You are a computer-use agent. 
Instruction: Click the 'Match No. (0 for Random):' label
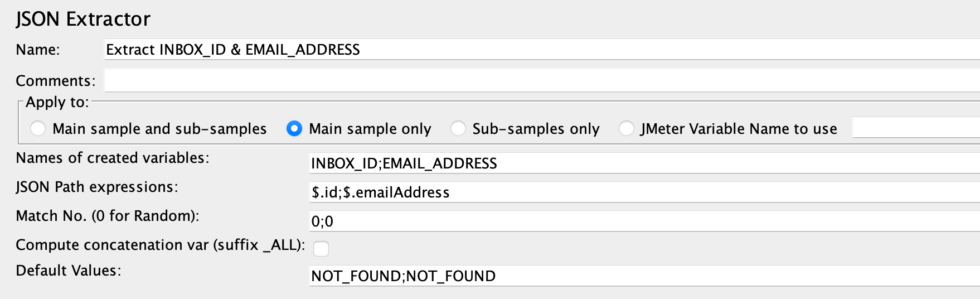tap(108, 216)
